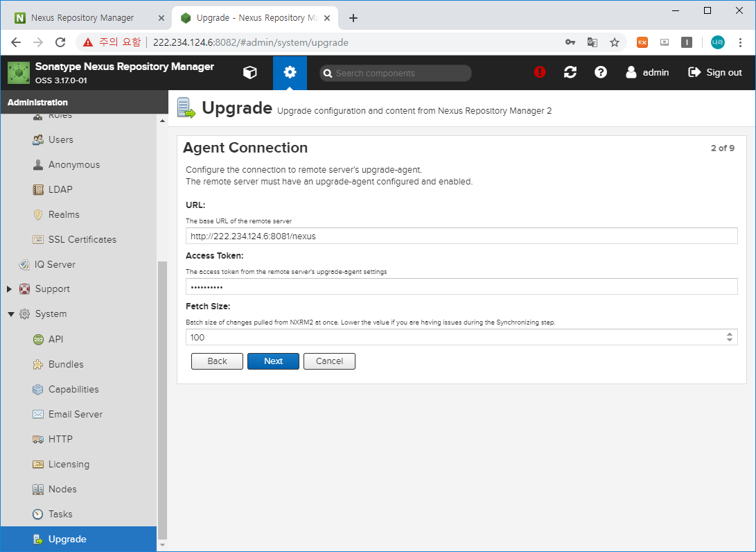Open the red system status alert icon
The image size is (756, 552).
[540, 72]
